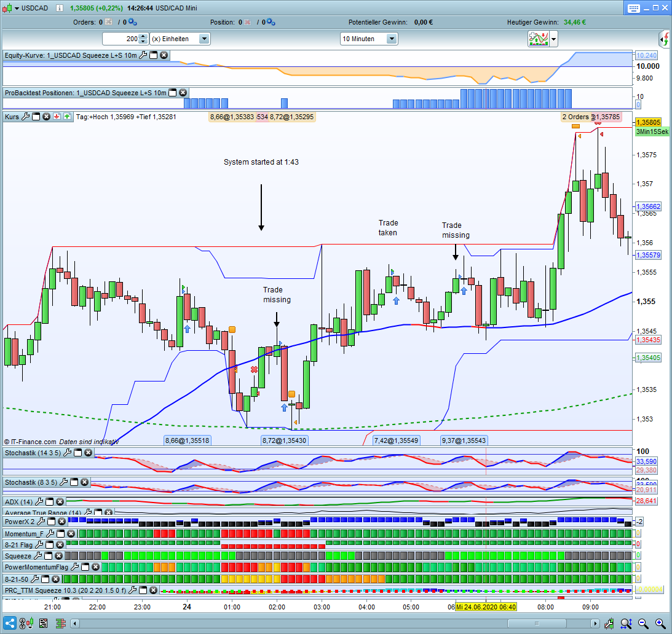This screenshot has height=634, width=672.
Task: Open the USDCAD symbol dropdown arrow
Action: (17, 8)
